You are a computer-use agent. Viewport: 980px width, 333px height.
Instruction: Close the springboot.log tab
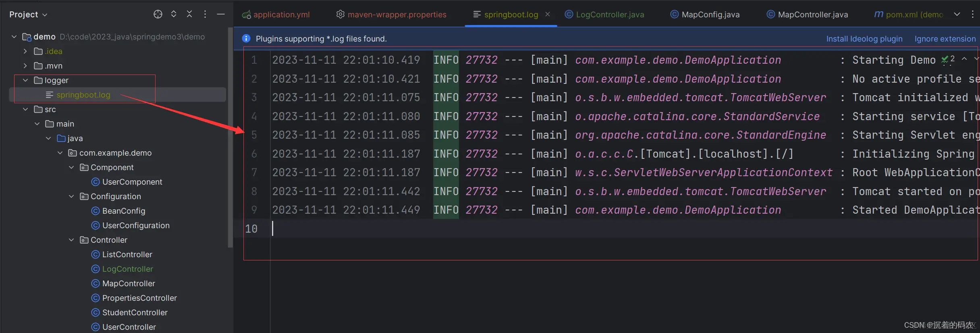click(548, 14)
